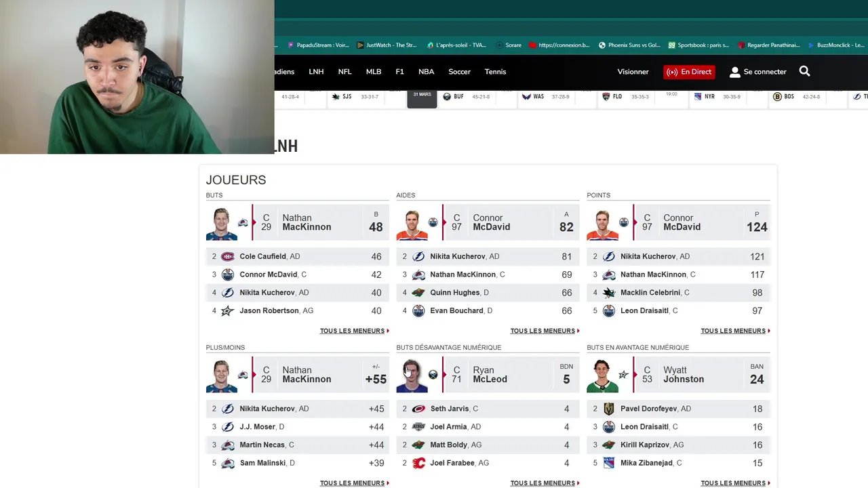Click Oilers logo beside Leon Draisaitl in Points
The width and height of the screenshot is (868, 488).
coord(609,311)
